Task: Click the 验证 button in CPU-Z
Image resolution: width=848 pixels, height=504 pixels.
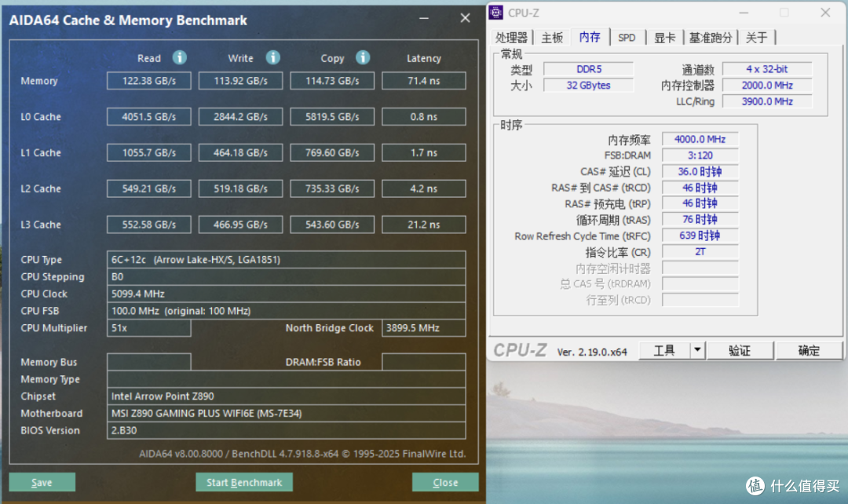Action: (740, 350)
